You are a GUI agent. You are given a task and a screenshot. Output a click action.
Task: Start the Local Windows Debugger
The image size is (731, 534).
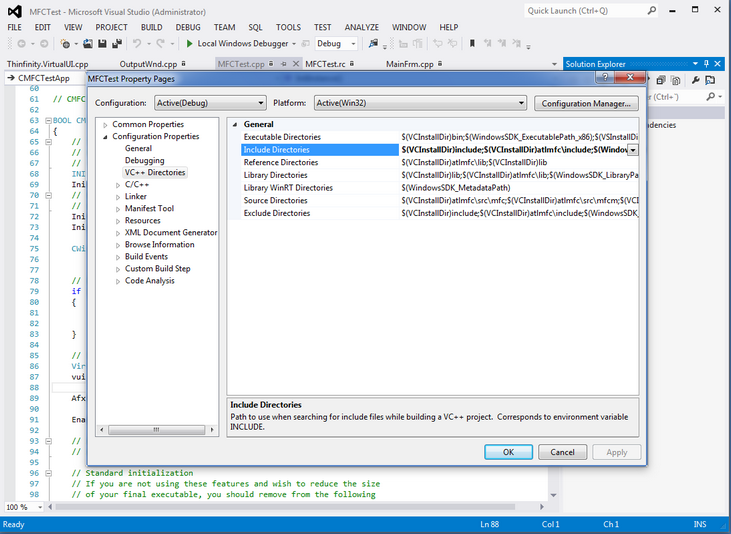237,44
